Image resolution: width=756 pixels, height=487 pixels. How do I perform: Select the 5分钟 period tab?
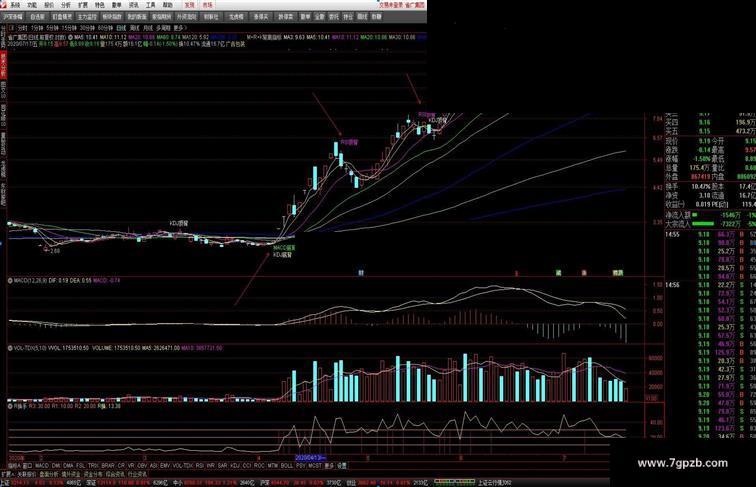click(54, 28)
